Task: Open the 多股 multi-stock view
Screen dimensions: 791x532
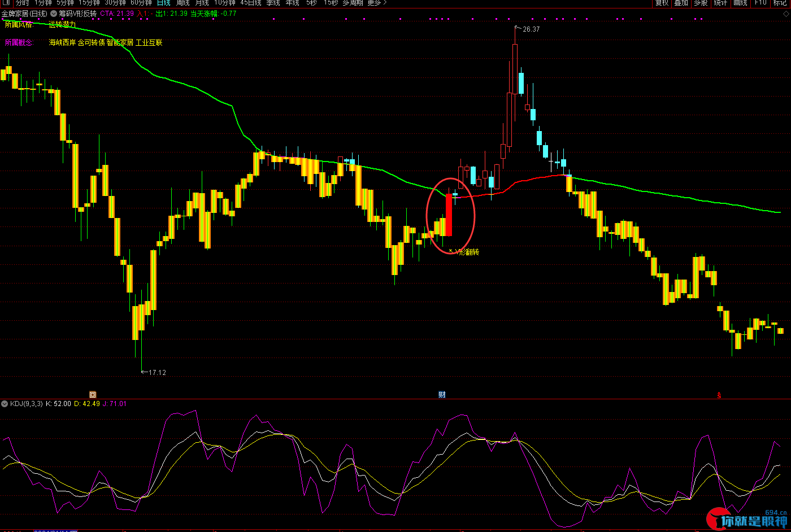Action: coord(701,3)
